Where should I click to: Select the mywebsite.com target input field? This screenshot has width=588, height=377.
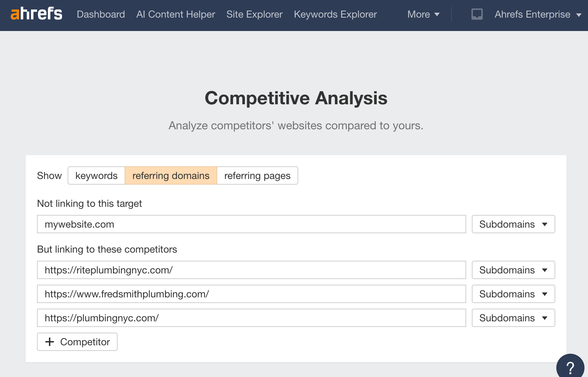tap(251, 224)
